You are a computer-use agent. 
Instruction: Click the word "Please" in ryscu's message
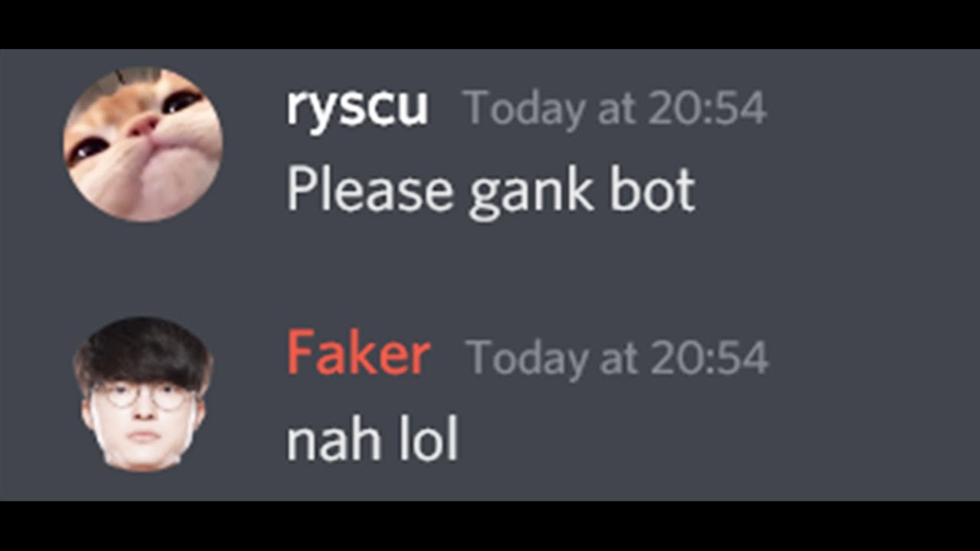pos(370,190)
